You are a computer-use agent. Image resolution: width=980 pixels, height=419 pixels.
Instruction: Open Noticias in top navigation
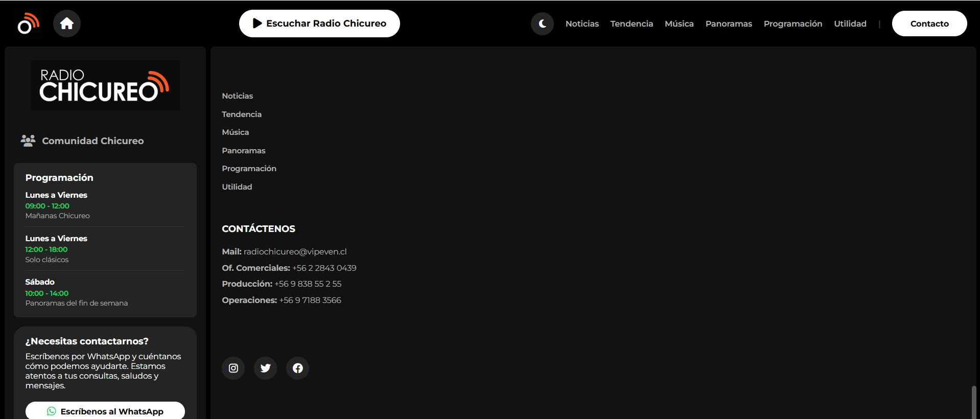click(x=582, y=24)
